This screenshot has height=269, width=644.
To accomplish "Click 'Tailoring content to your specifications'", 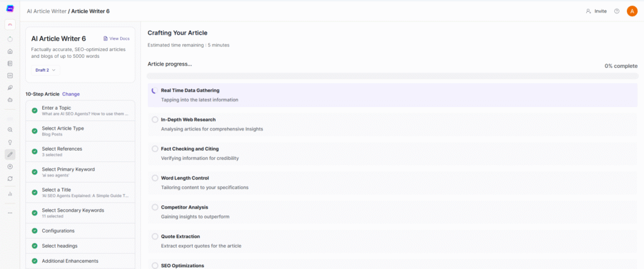I will coord(204,188).
